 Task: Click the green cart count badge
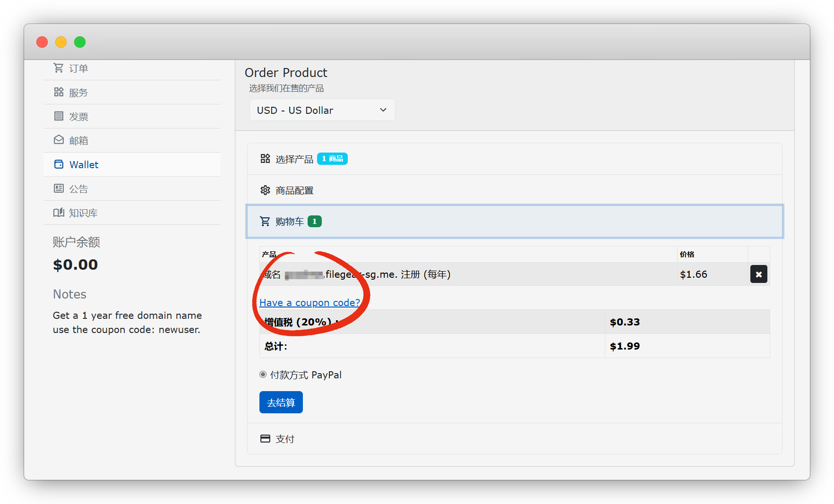[x=315, y=222]
